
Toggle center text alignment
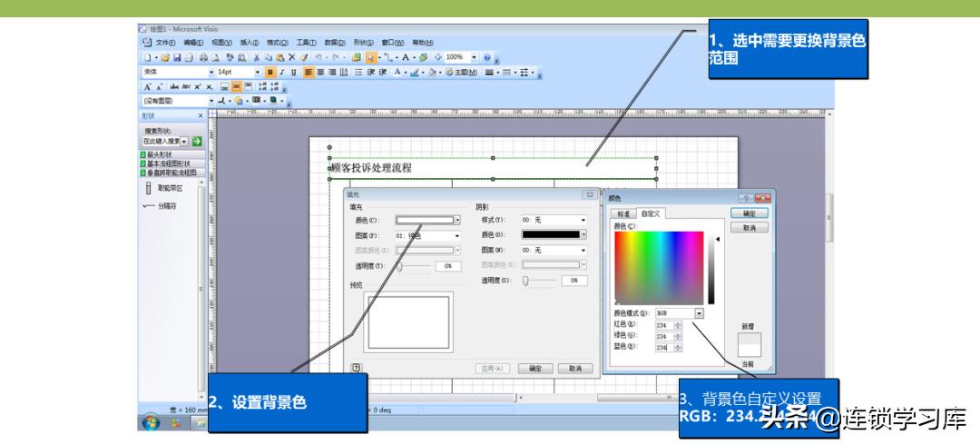(321, 72)
